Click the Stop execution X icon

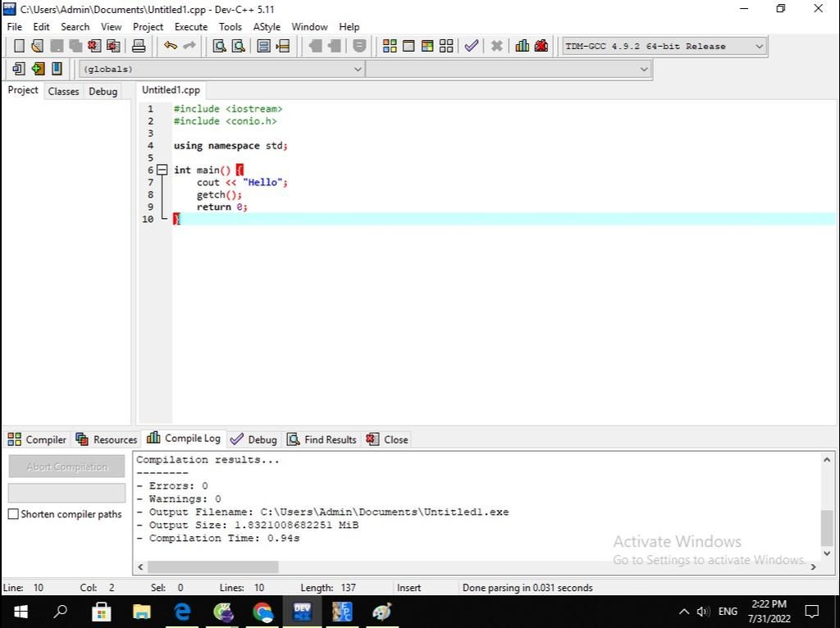click(496, 46)
